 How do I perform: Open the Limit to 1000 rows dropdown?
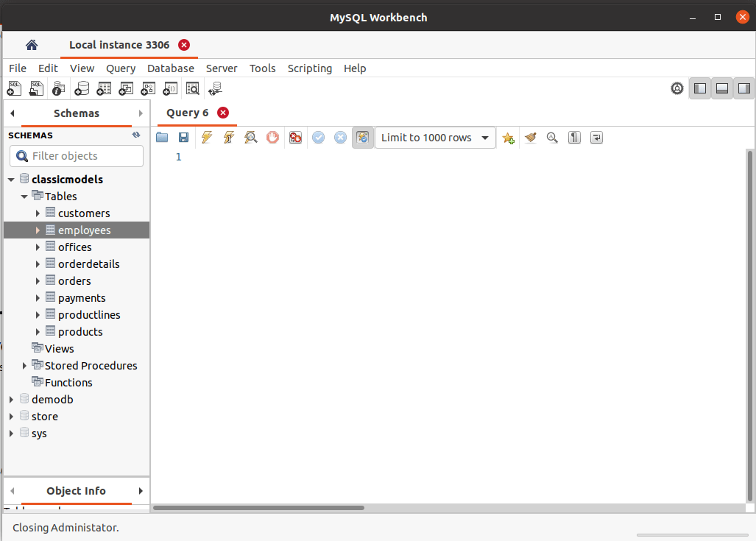coord(435,138)
